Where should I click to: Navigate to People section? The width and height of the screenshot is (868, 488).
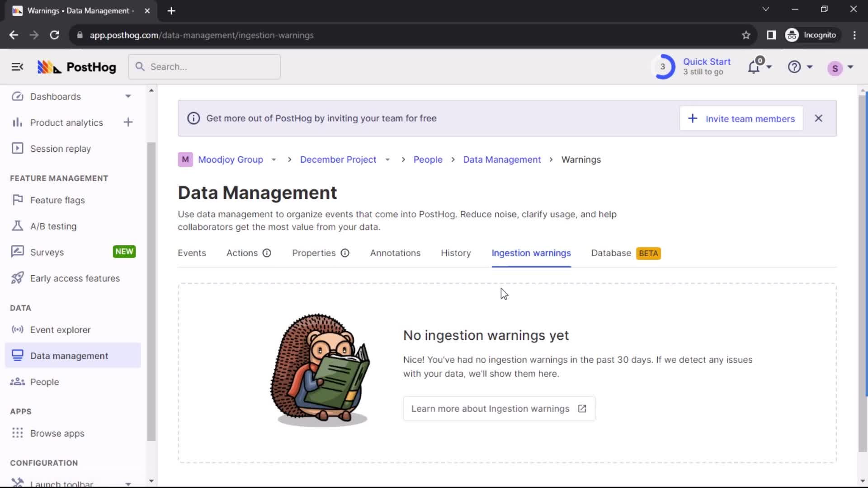(x=45, y=381)
